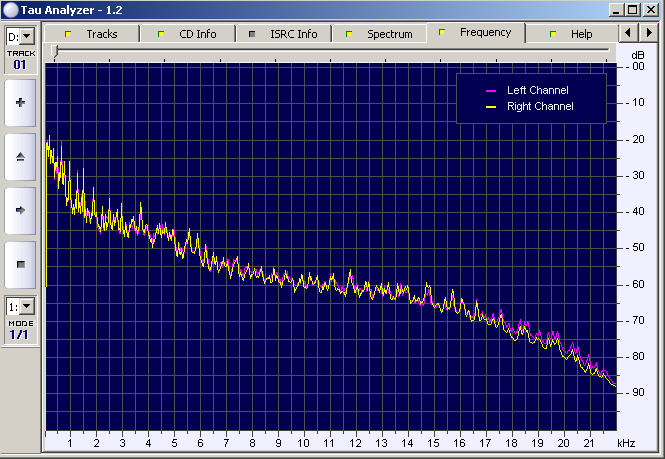
Task: Click the plus button in left sidebar
Action: (20, 102)
